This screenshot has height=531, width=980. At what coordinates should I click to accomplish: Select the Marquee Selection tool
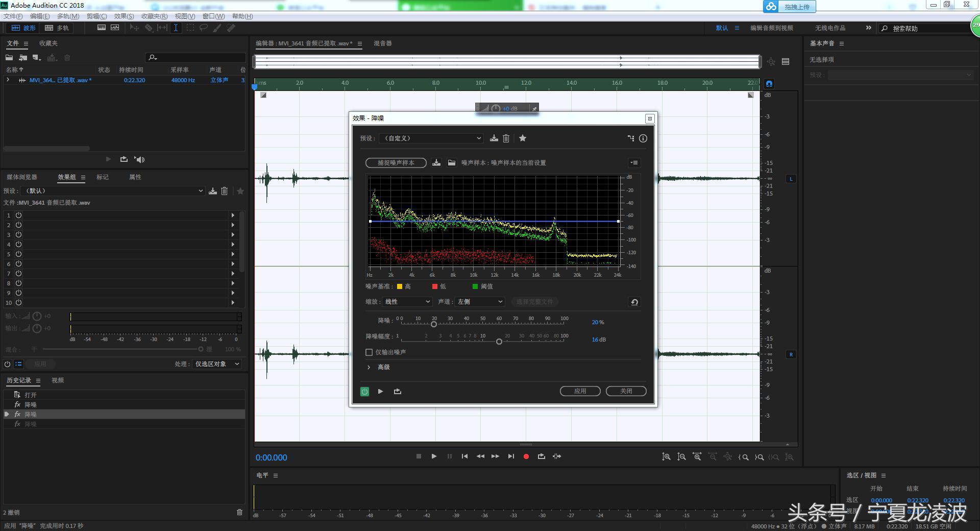tap(190, 28)
